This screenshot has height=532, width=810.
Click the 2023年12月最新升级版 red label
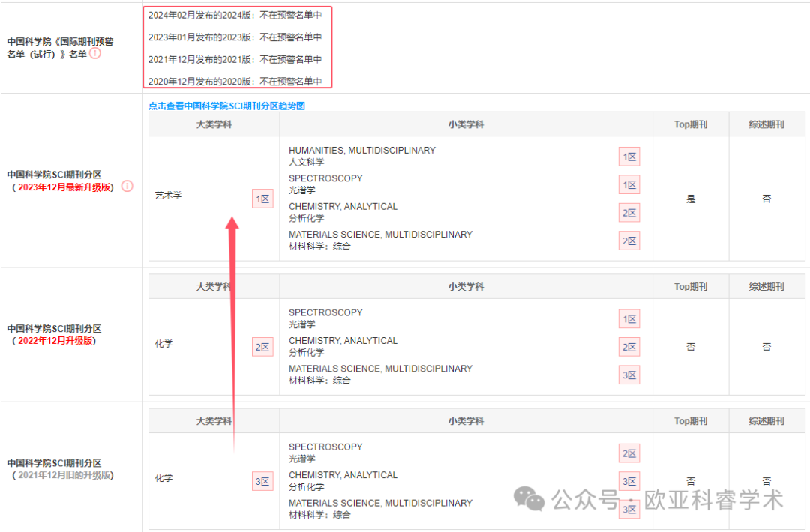pos(64,187)
